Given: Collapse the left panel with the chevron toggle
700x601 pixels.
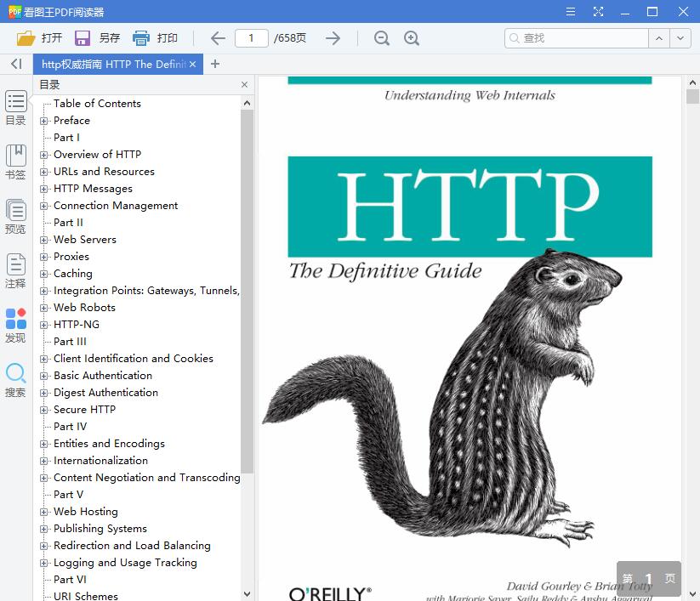Looking at the screenshot, I should [15, 64].
